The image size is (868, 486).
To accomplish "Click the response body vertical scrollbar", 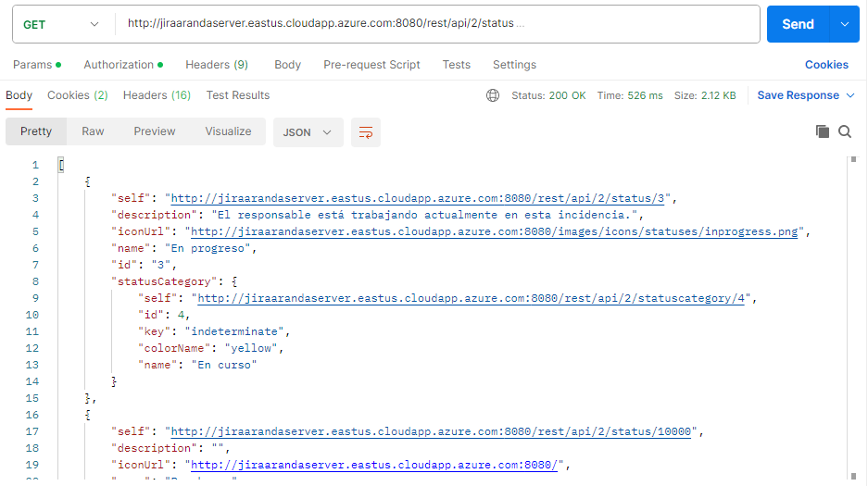I will pos(853,318).
